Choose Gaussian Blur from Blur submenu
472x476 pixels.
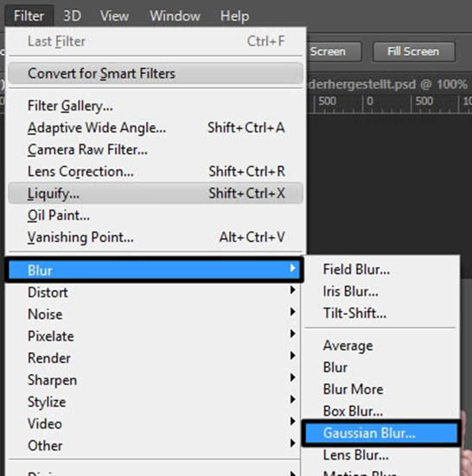tap(381, 433)
